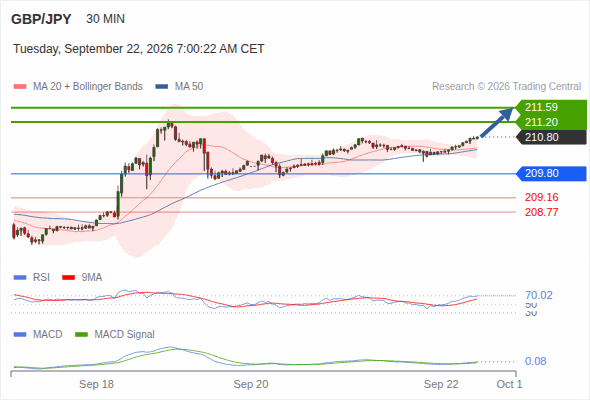This screenshot has height=400, width=590.
Task: Click the 210.80 current price label
Action: [x=551, y=137]
